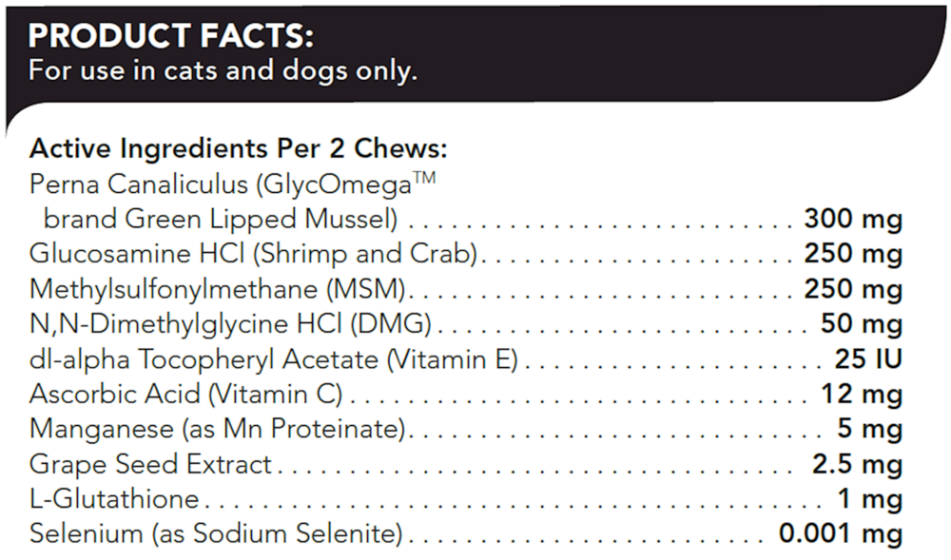
Task: Select the Active Ingredients Per 2 Chews heading
Action: pyautogui.click(x=238, y=149)
